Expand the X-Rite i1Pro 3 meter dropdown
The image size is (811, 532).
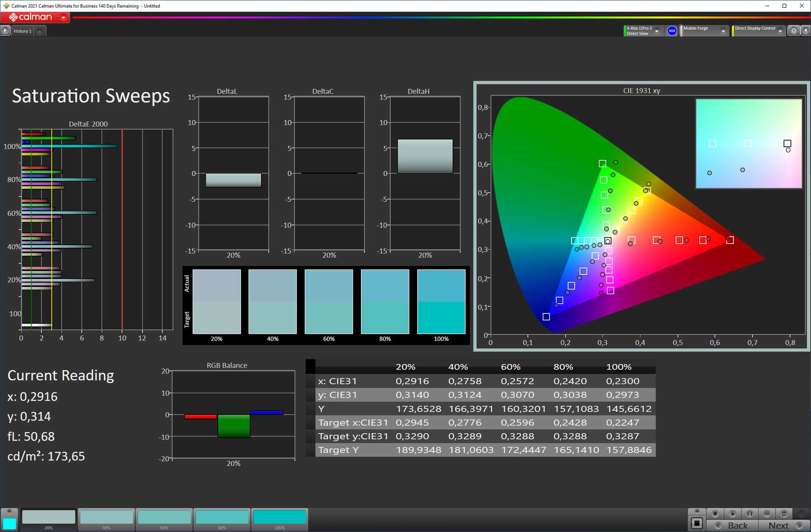pyautogui.click(x=657, y=31)
